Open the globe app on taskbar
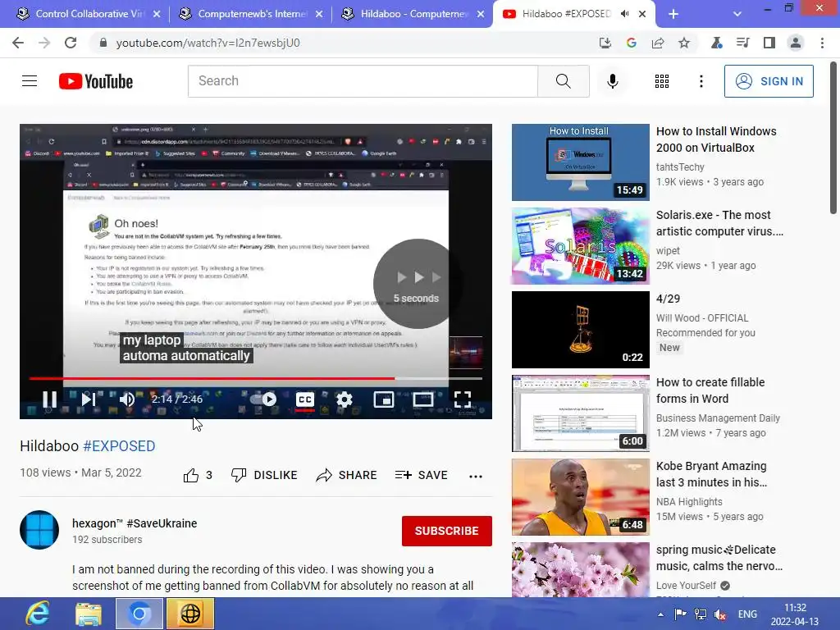Image resolution: width=840 pixels, height=630 pixels. [x=190, y=614]
